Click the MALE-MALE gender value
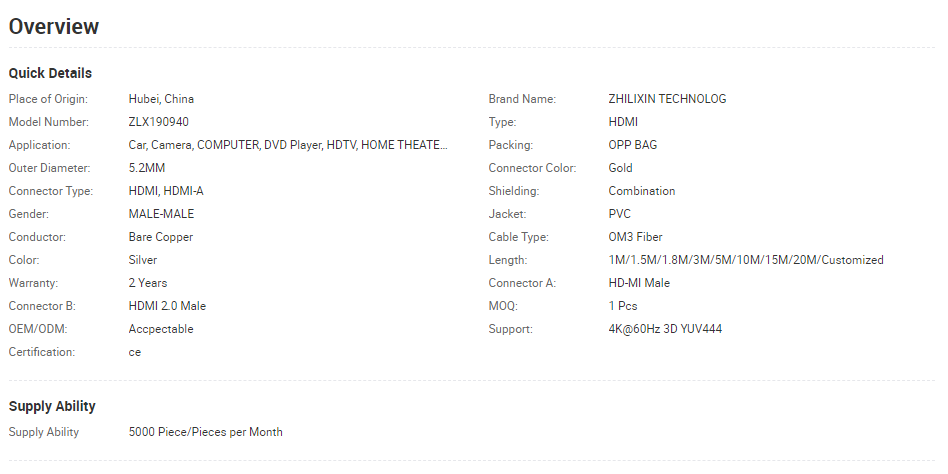The width and height of the screenshot is (948, 474). point(161,214)
